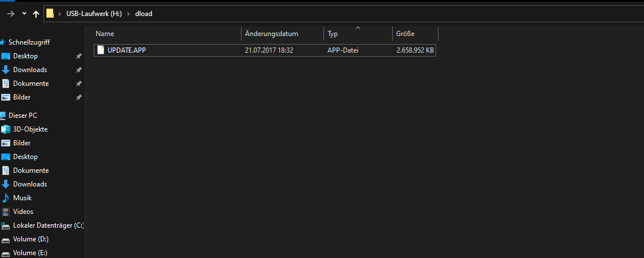This screenshot has height=258, width=644.
Task: Expand the chevron before USB-Laufwerk (H:)
Action: [60, 14]
